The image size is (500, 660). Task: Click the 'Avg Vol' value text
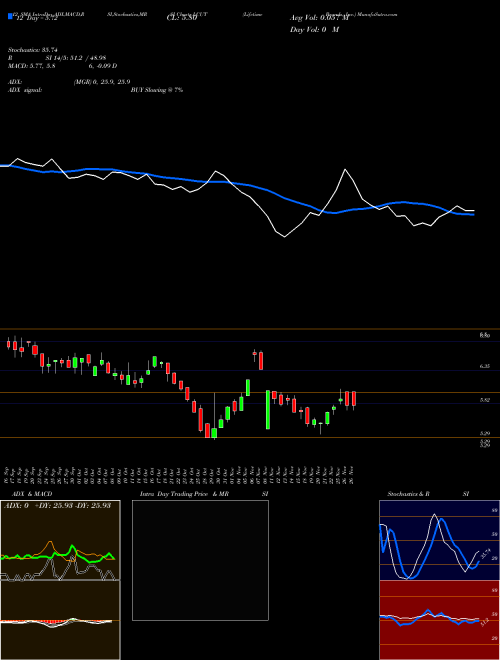pos(319,18)
